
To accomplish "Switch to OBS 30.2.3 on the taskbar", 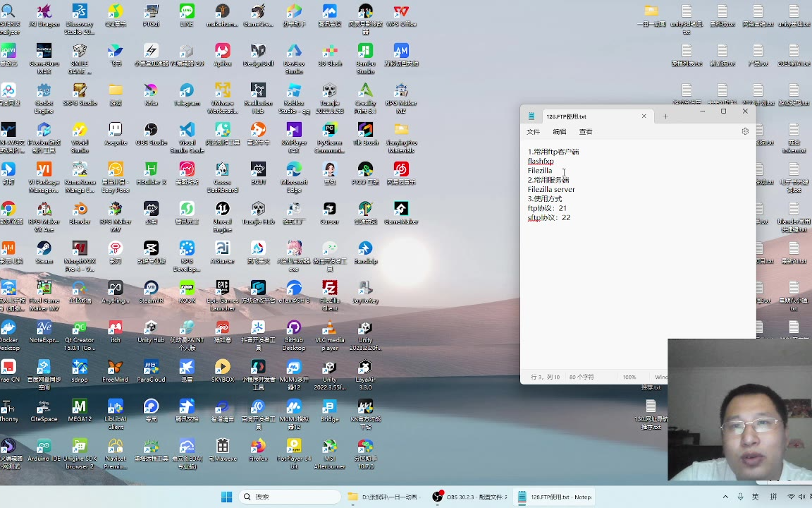I will [470, 497].
